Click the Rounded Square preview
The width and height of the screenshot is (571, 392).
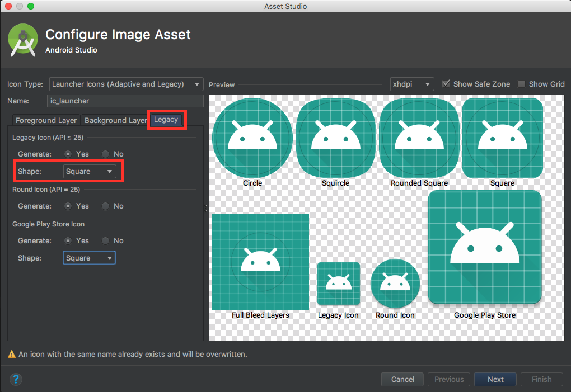[x=419, y=137]
